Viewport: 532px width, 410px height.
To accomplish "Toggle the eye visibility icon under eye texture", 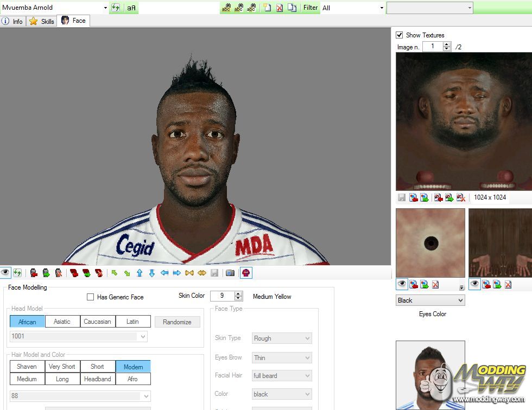I will tap(402, 284).
